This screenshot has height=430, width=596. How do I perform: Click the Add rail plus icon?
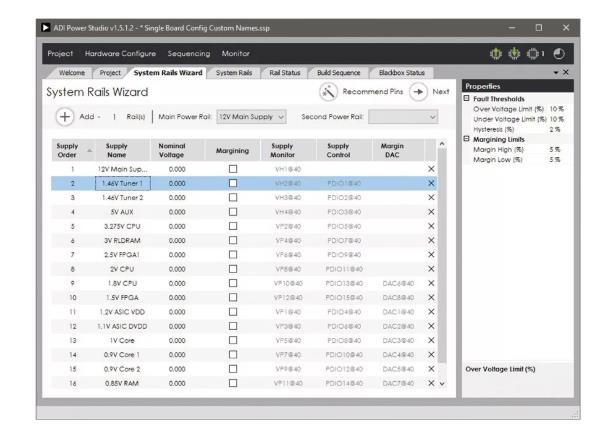point(65,117)
